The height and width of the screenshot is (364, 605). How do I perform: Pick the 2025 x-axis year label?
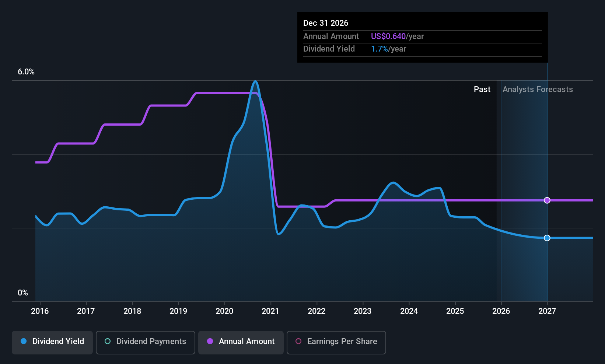(x=455, y=311)
